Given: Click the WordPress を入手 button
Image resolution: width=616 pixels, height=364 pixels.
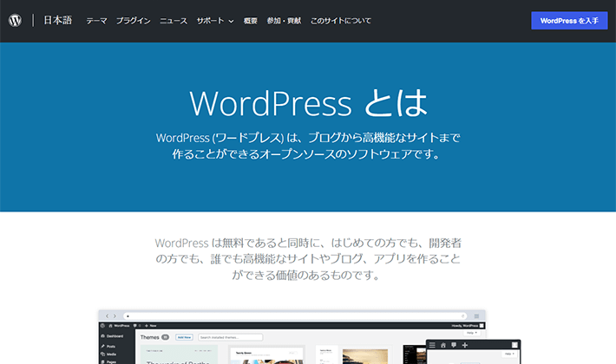Looking at the screenshot, I should coord(569,21).
